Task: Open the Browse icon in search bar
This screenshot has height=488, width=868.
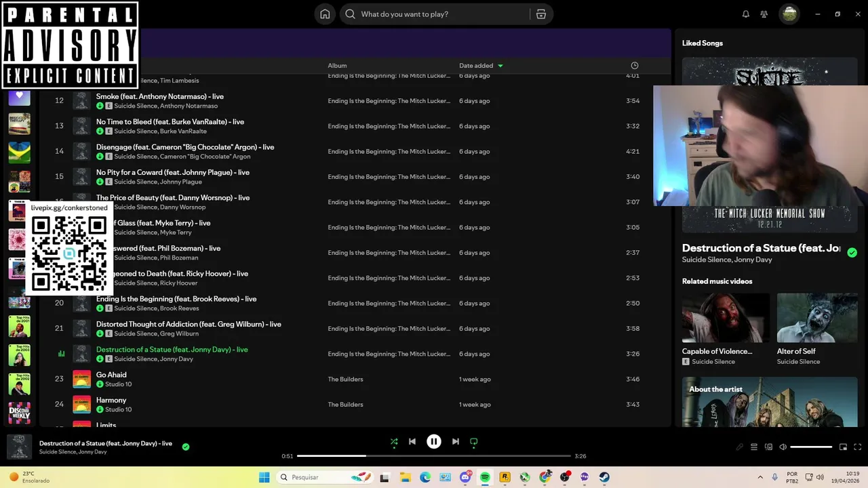Action: 541,14
